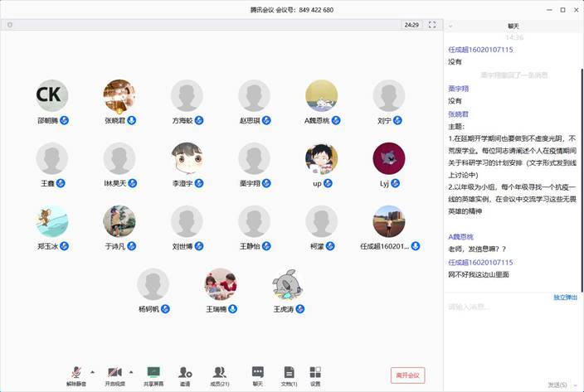Click the 独立弹出 pop-out chat link
Screen dimensions: 584x392
pos(565,297)
